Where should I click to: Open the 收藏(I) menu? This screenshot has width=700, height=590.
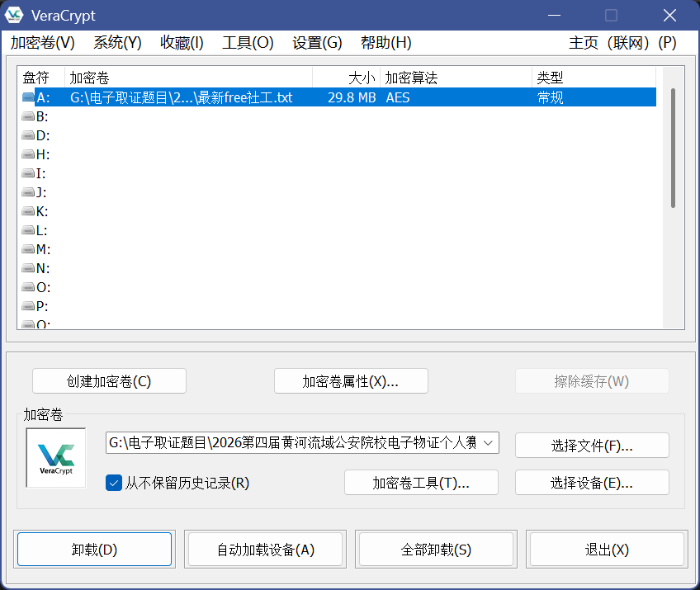[182, 43]
